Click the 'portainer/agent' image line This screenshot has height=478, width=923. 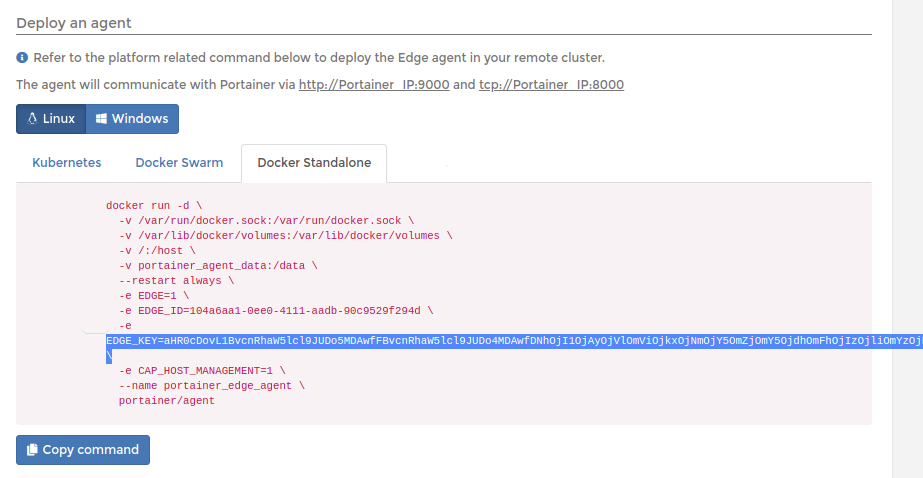point(167,401)
